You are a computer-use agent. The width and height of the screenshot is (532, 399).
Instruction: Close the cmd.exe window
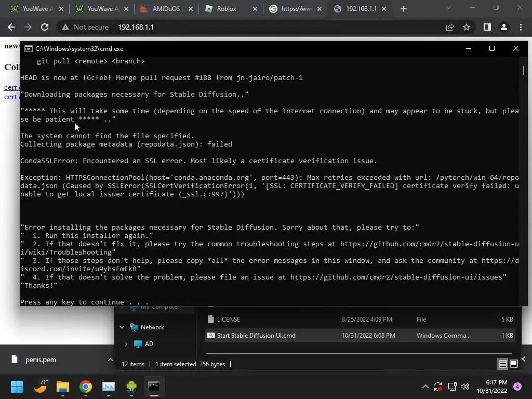(516, 48)
